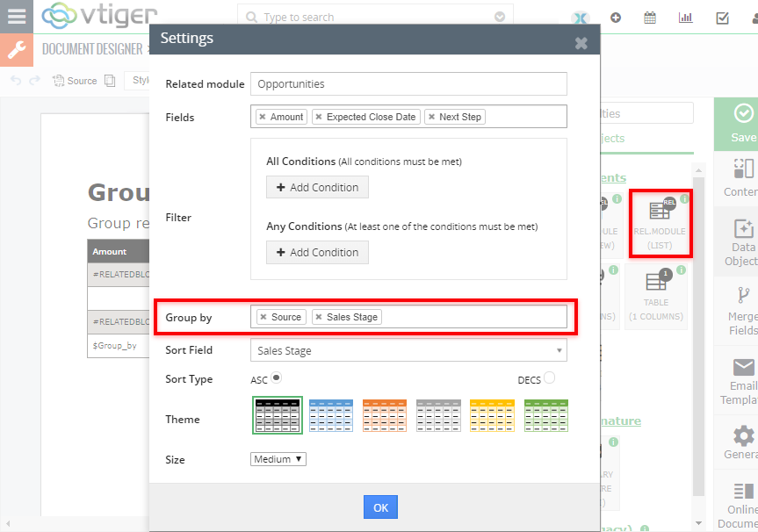Remove the Source group-by tag
758x532 pixels.
[x=263, y=317]
